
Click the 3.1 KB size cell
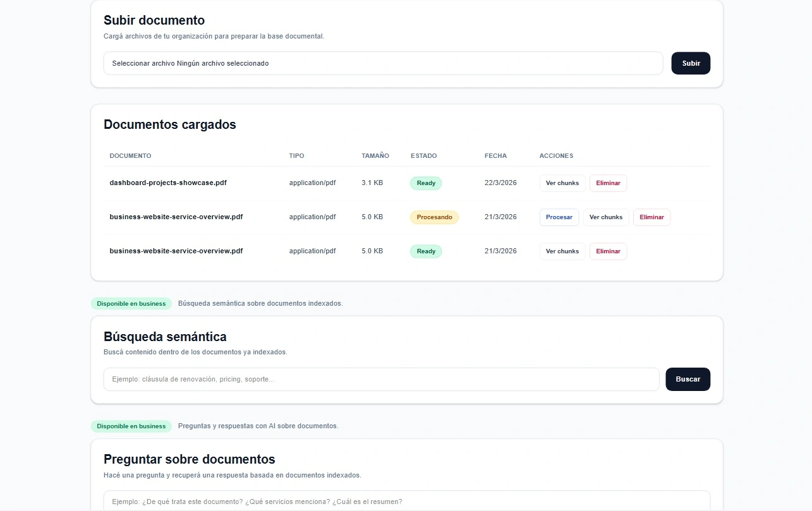click(x=372, y=183)
